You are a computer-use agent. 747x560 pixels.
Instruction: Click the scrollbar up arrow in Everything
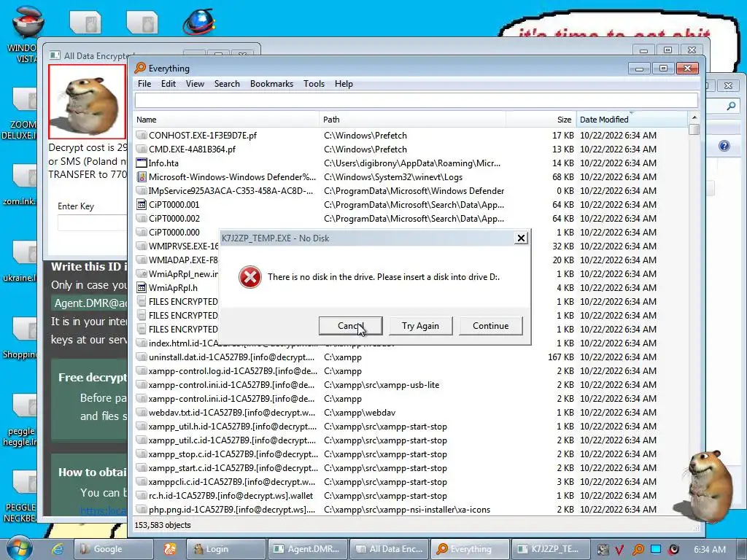coord(694,117)
